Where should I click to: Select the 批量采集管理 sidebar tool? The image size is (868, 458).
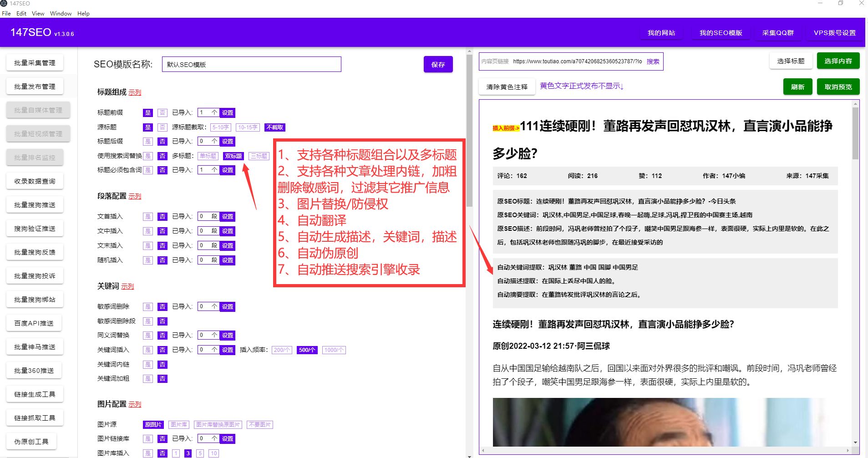point(34,62)
